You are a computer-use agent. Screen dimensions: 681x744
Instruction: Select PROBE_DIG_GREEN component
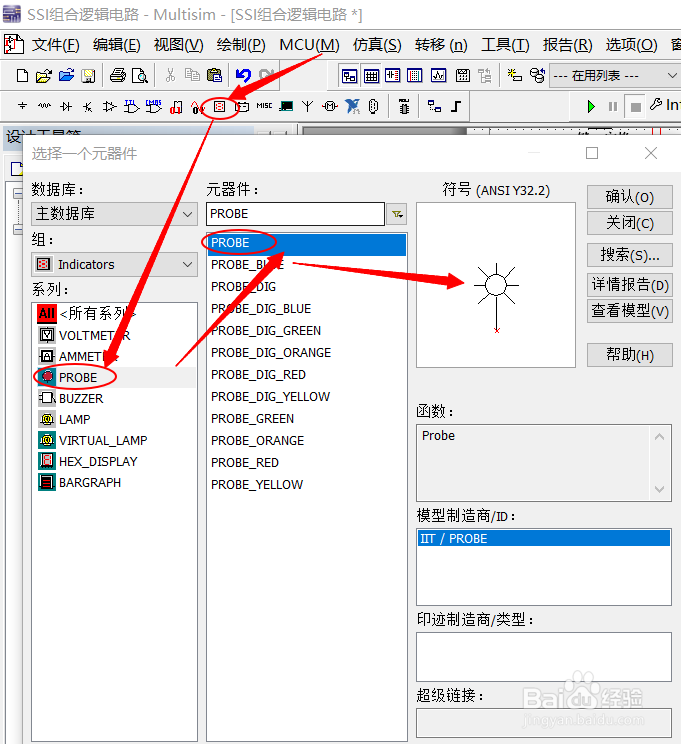click(x=266, y=331)
